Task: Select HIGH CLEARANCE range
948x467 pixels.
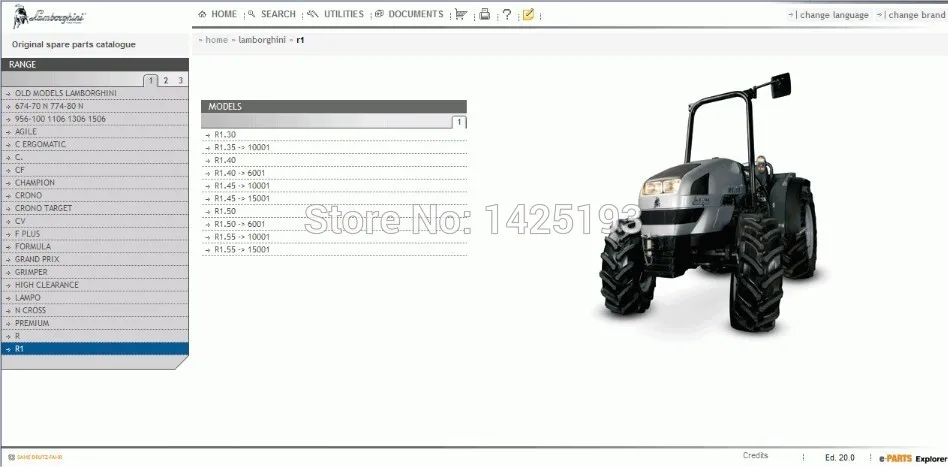Action: click(x=95, y=285)
